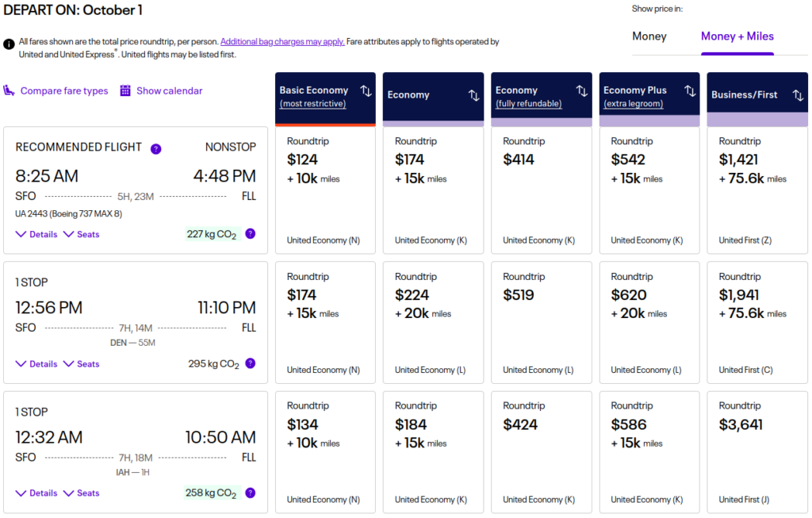Image resolution: width=812 pixels, height=518 pixels.
Task: Click the Compare fare types icon
Action: [11, 91]
